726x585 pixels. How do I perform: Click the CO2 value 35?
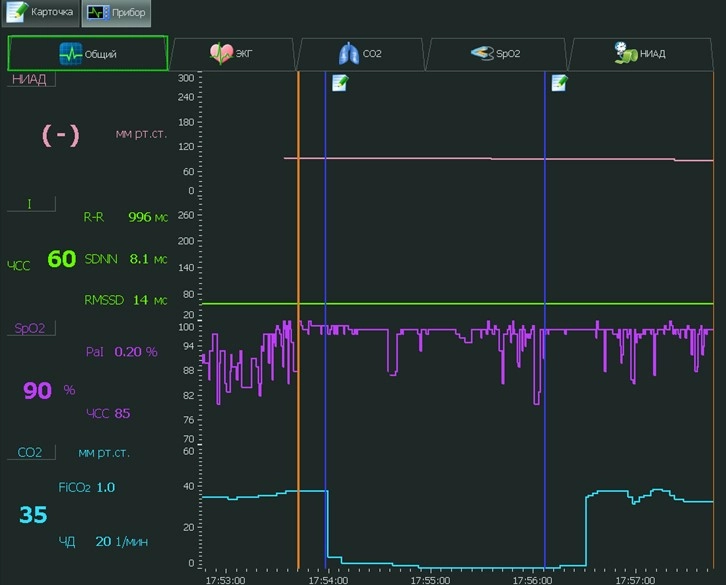[33, 515]
